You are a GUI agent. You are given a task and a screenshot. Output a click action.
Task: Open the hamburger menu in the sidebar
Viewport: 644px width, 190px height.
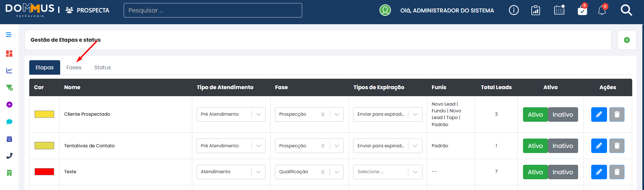9,35
